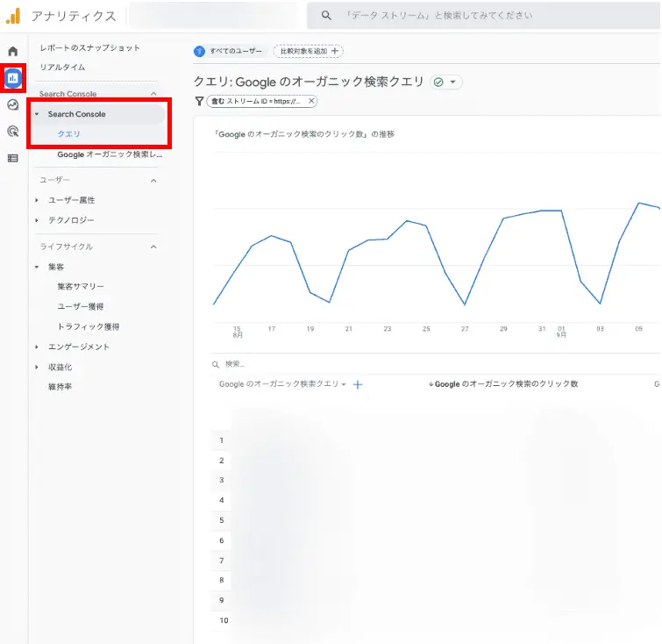Viewport: 662px width, 644px height.
Task: Click the table search magnifier icon
Action: pyautogui.click(x=216, y=364)
